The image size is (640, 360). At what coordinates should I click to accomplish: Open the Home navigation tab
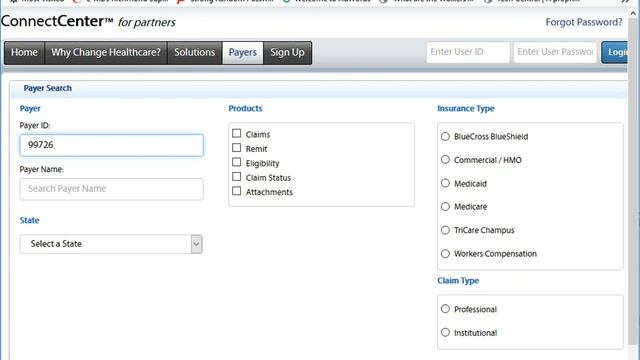click(x=24, y=53)
